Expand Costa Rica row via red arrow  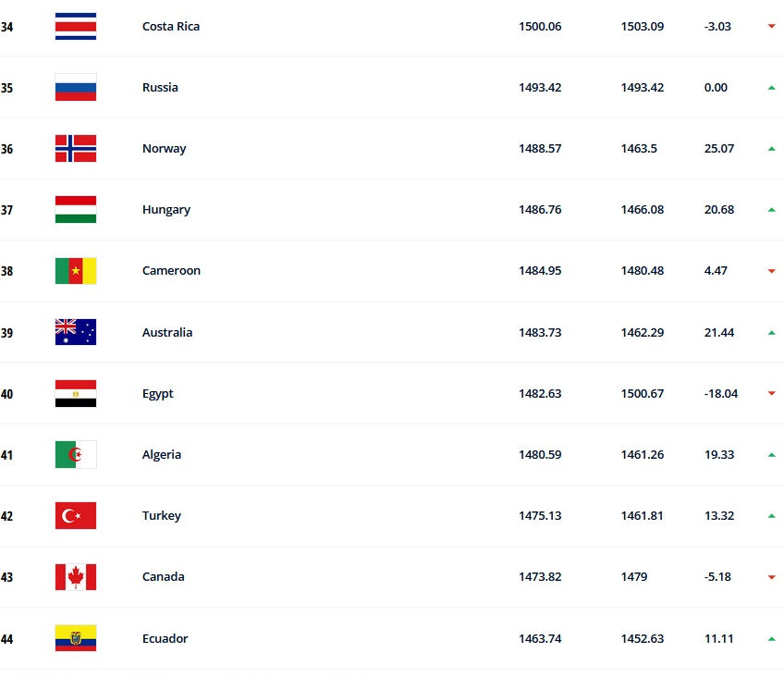coord(771,26)
